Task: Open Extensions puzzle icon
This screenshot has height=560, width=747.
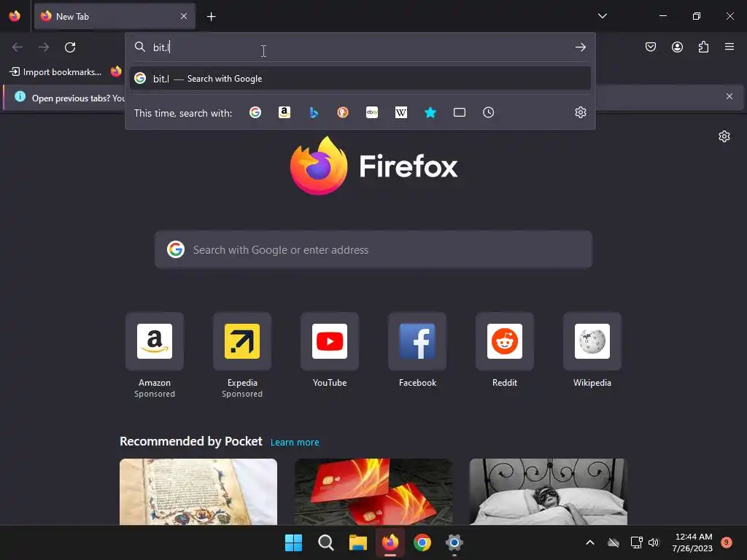Action: [703, 47]
